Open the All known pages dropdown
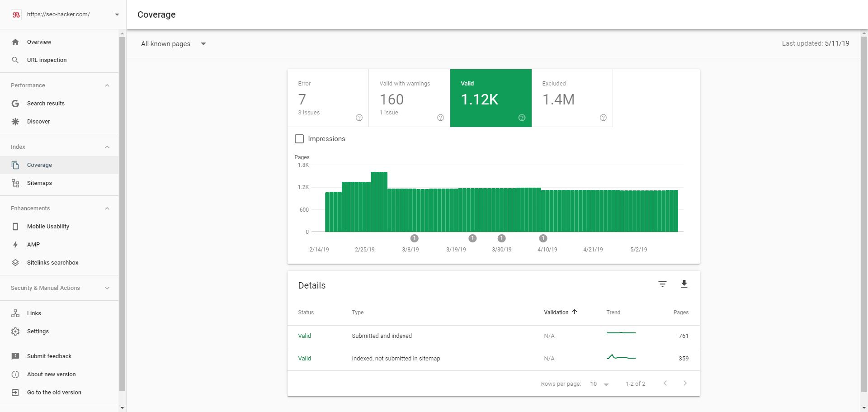Viewport: 868px width, 412px height. [174, 44]
